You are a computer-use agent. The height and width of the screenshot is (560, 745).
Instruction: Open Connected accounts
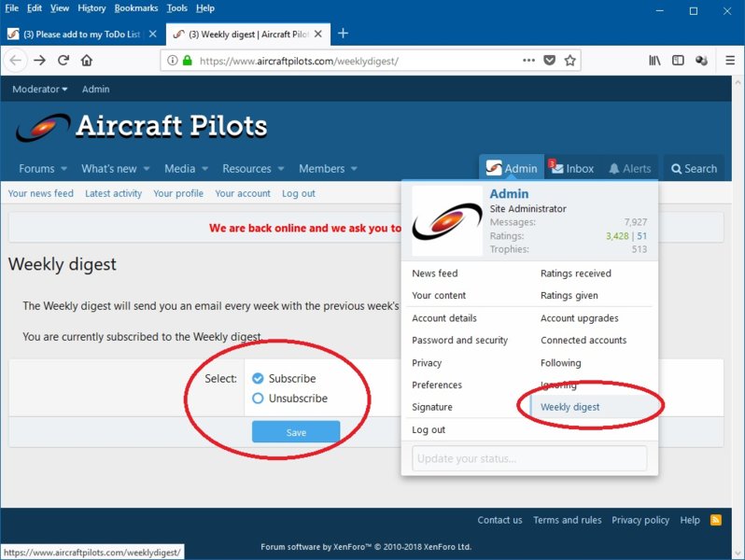point(583,340)
